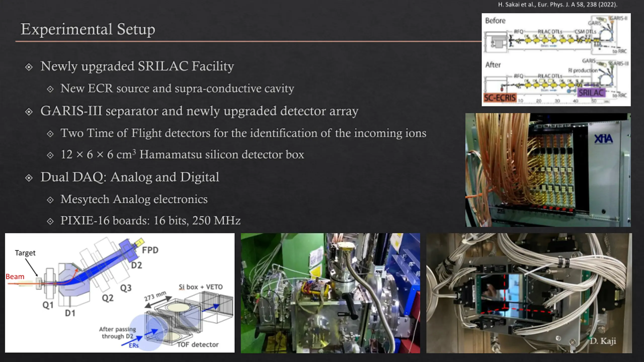
Task: Open the green and blue beamline photo
Action: tap(330, 293)
